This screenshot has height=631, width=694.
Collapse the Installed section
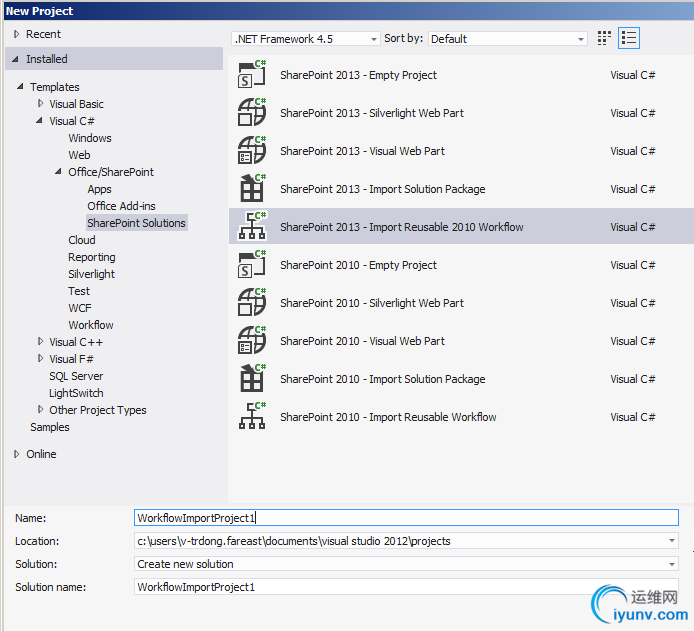[15, 59]
